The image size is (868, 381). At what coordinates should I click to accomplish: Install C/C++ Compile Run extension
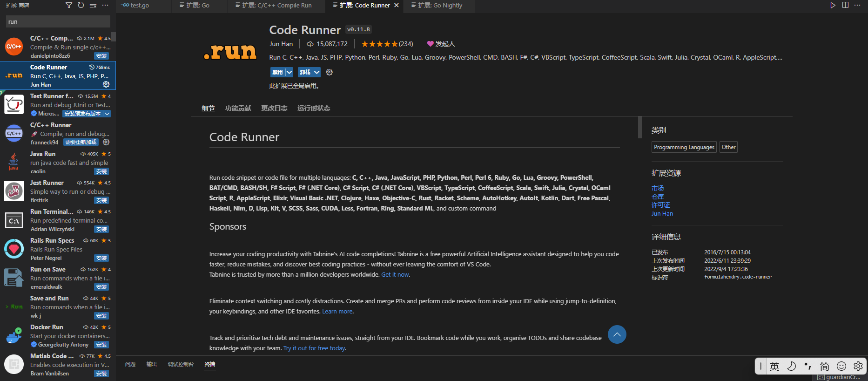coord(101,56)
